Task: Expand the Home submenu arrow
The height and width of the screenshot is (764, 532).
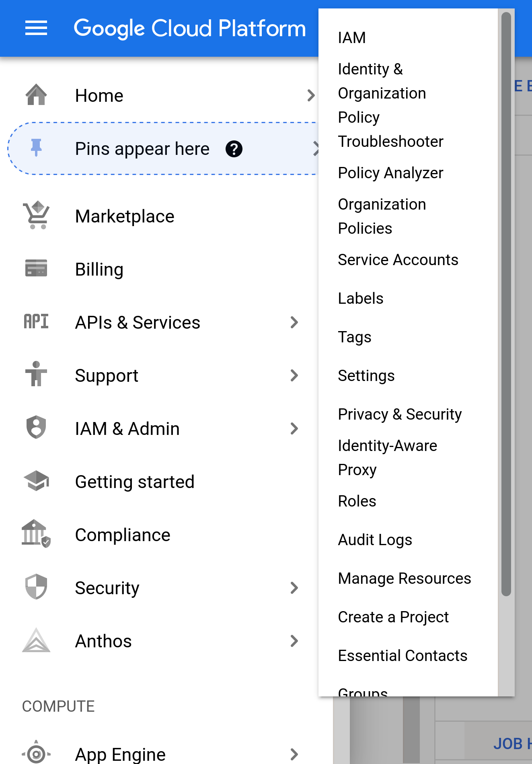Action: point(310,95)
